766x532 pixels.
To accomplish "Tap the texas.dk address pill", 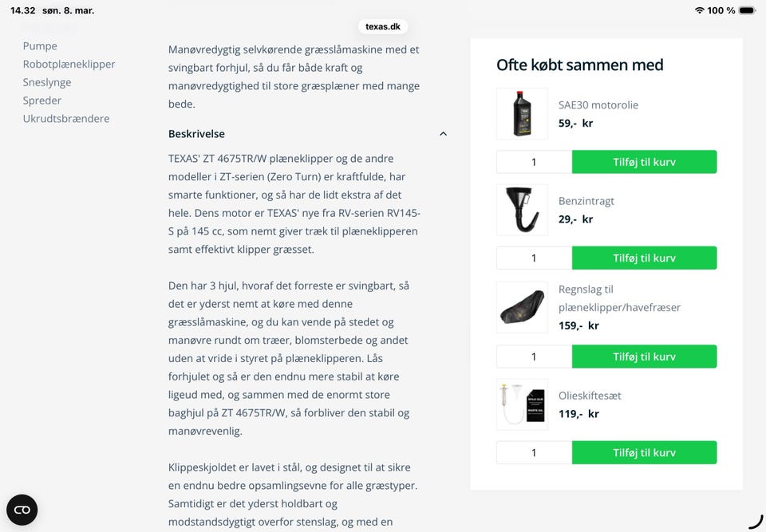I will click(383, 26).
